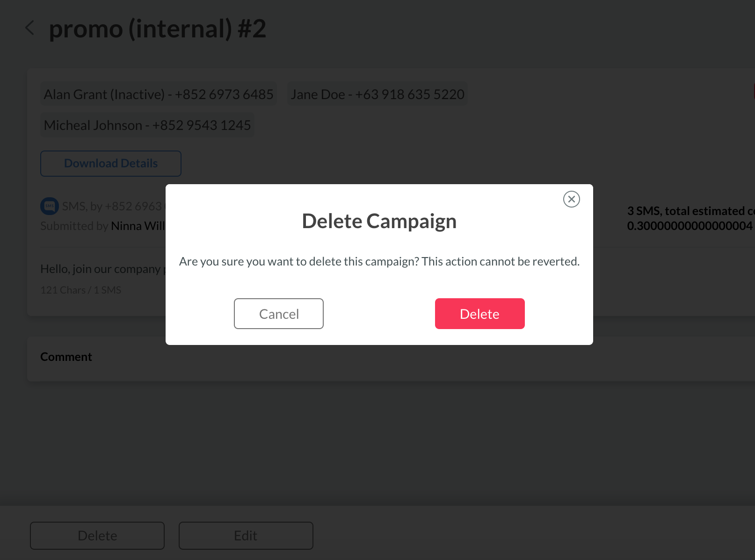Click the 121 Chars / 1 SMS counter
The width and height of the screenshot is (755, 560).
coord(80,290)
